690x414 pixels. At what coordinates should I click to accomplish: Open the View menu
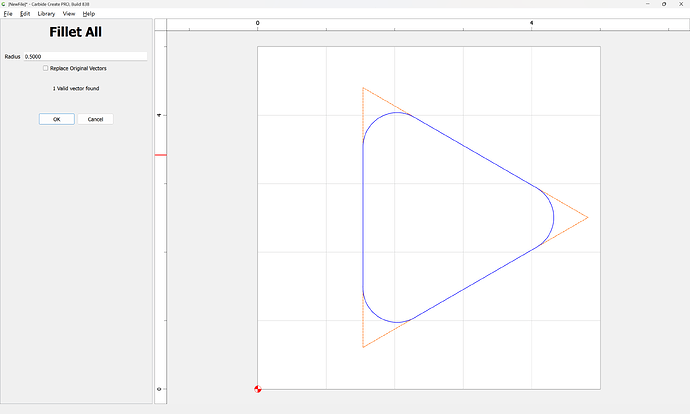click(x=68, y=14)
